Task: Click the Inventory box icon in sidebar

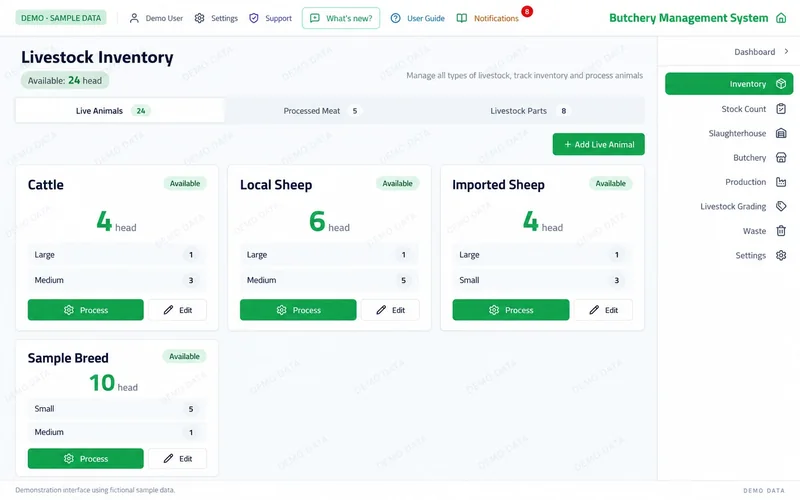Action: click(x=781, y=84)
